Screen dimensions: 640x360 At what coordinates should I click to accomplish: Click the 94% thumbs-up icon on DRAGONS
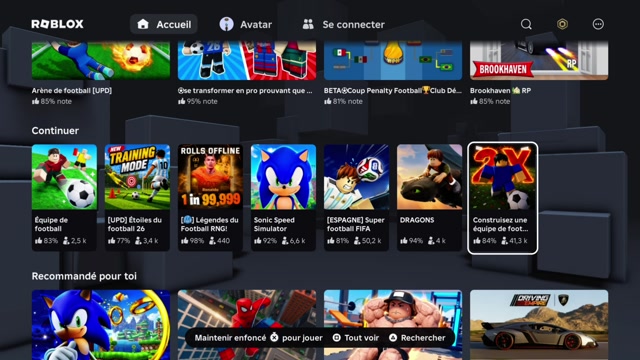click(x=404, y=241)
